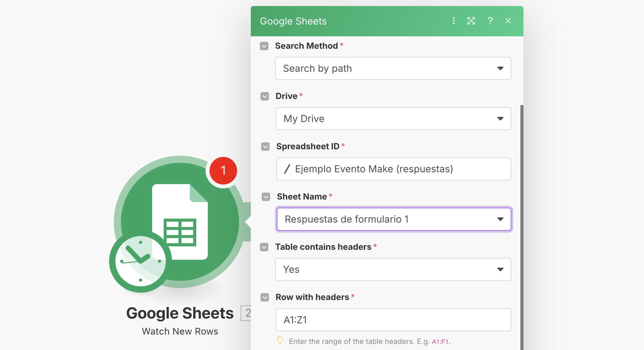The image size is (644, 350).
Task: Open help with the question mark icon
Action: point(490,21)
